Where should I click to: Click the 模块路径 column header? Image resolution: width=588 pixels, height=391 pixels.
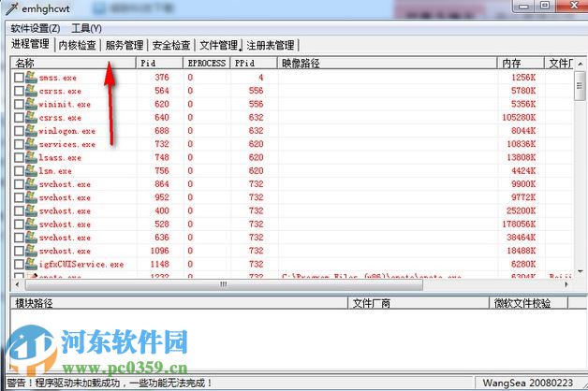(x=179, y=303)
